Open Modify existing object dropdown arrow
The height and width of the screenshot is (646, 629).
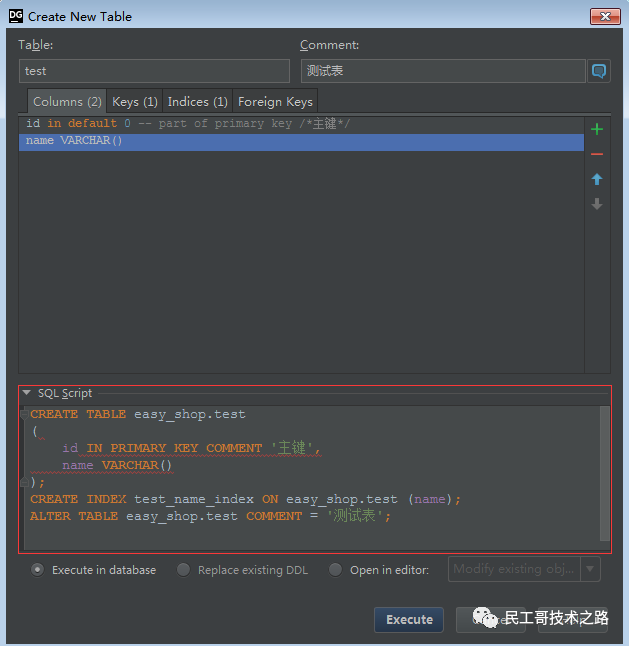click(x=590, y=569)
